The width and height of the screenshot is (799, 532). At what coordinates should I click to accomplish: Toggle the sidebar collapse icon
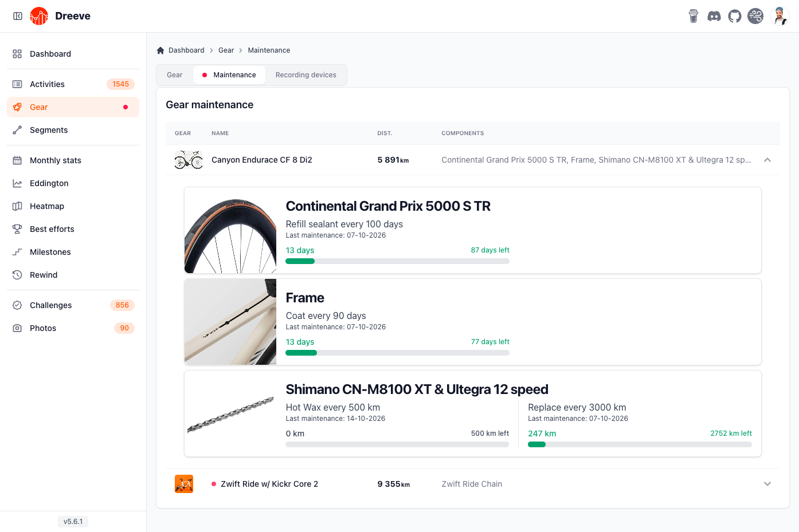[18, 16]
